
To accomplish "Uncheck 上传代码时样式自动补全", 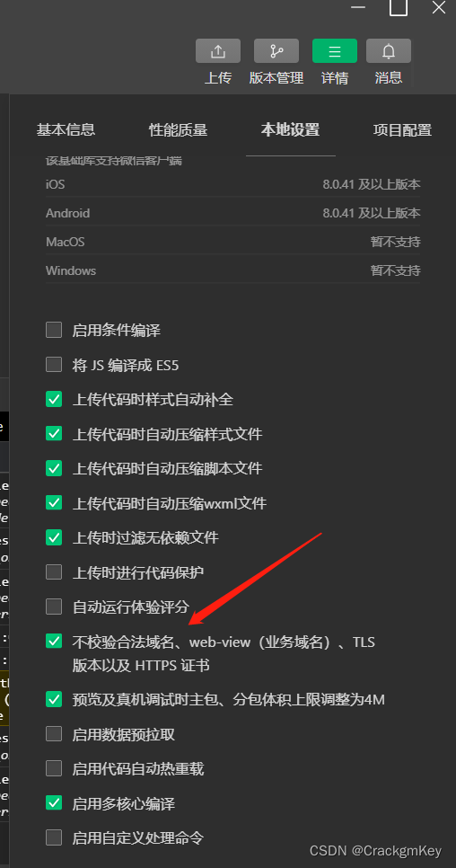I will (x=54, y=399).
